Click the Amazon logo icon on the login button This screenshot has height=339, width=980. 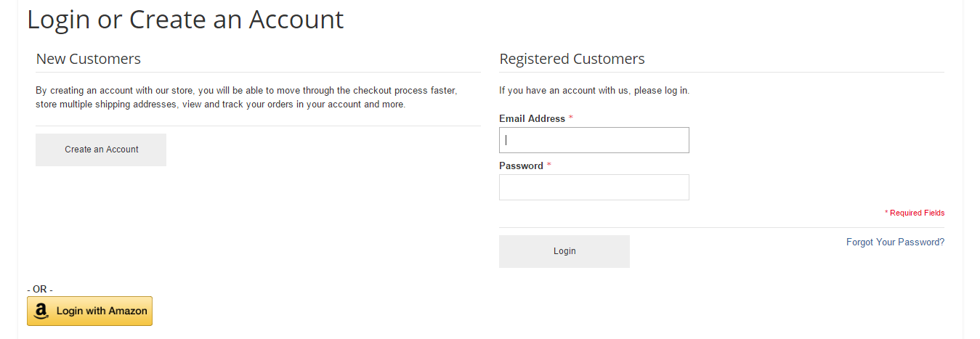click(x=41, y=311)
